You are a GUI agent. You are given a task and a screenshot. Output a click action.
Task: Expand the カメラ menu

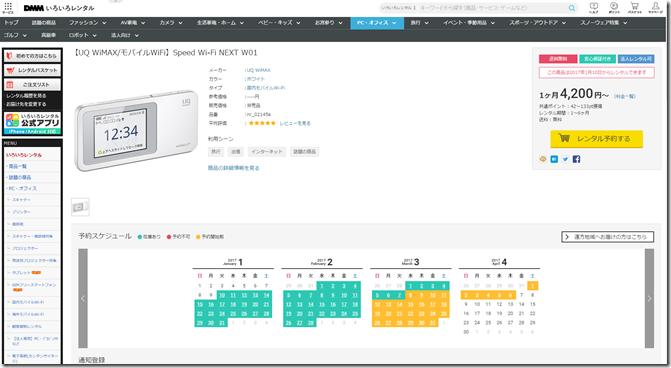click(x=171, y=23)
